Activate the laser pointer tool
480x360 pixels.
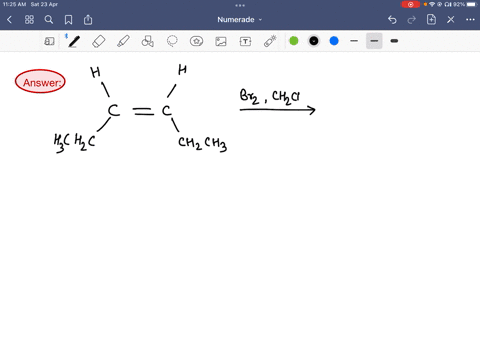click(270, 41)
